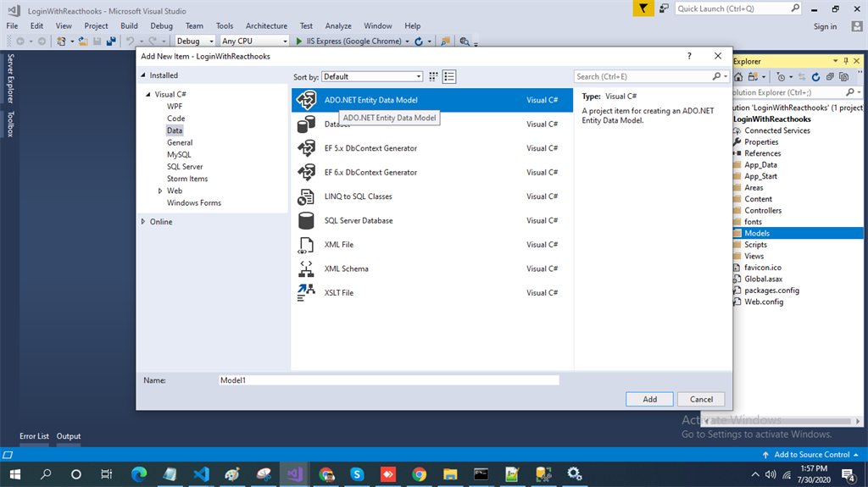The height and width of the screenshot is (487, 868).
Task: Open the Sort by dropdown
Action: click(372, 76)
